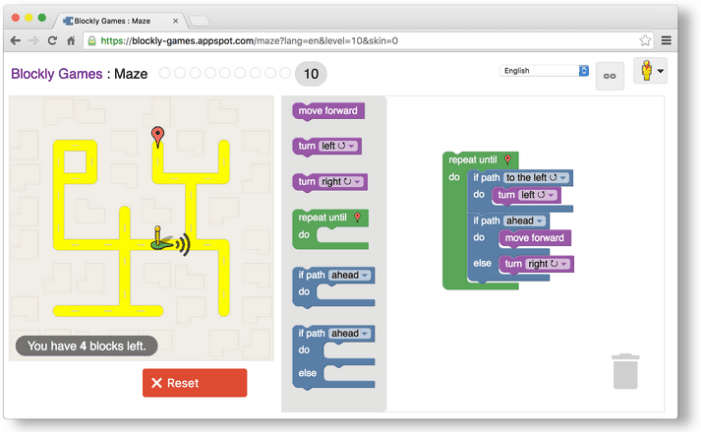Viewport: 701px width, 432px height.
Task: Bookmark page with the star icon
Action: (645, 41)
